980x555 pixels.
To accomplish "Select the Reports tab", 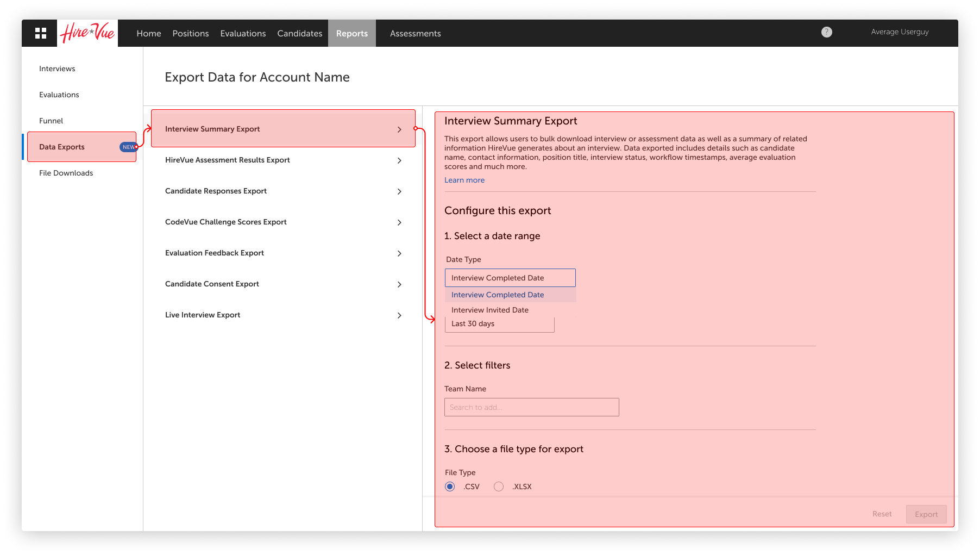I will (352, 33).
